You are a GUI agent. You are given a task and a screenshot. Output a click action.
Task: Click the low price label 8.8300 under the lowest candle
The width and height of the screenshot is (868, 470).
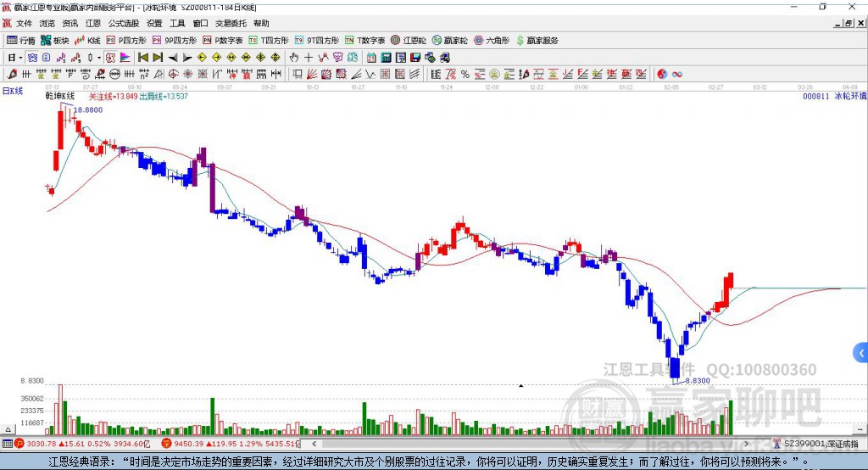pos(698,381)
